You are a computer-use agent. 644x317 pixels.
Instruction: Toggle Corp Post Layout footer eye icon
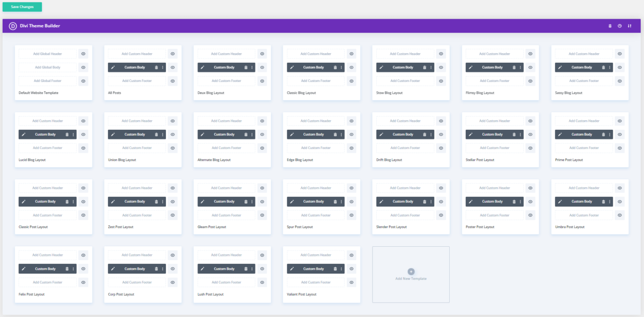click(172, 282)
